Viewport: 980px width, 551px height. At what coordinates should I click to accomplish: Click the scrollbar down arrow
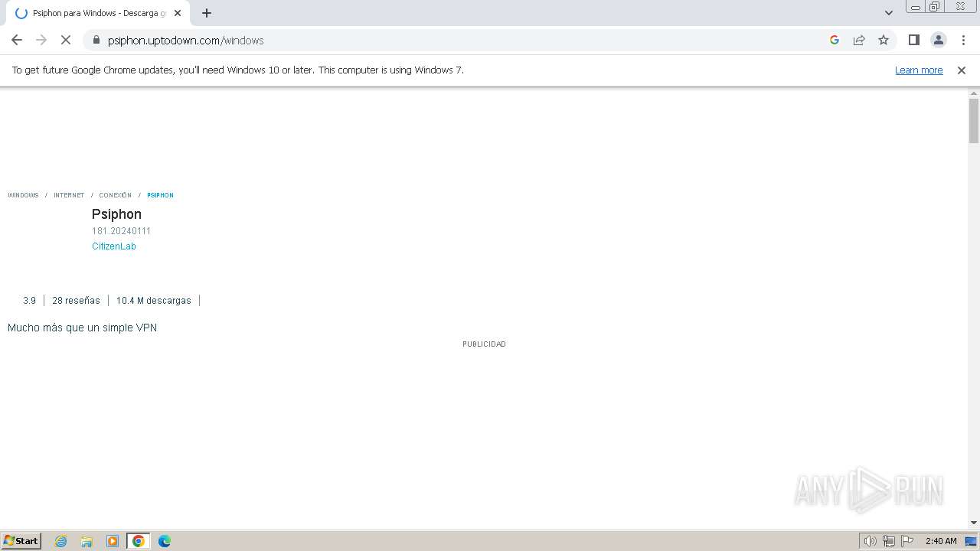point(974,523)
